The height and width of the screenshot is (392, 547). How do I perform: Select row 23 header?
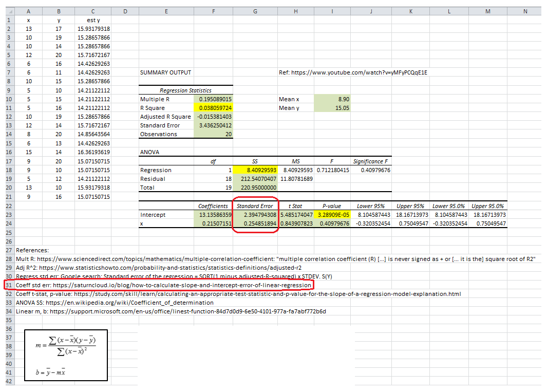pyautogui.click(x=9, y=215)
